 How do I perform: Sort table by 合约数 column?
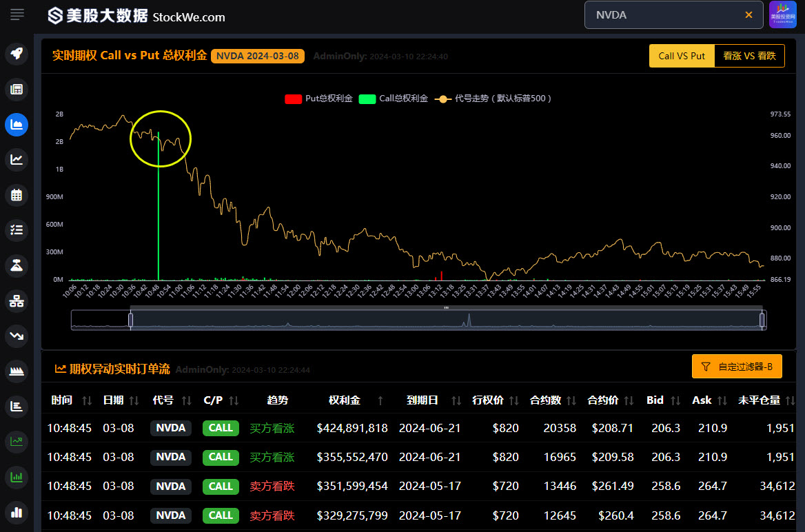[x=571, y=400]
